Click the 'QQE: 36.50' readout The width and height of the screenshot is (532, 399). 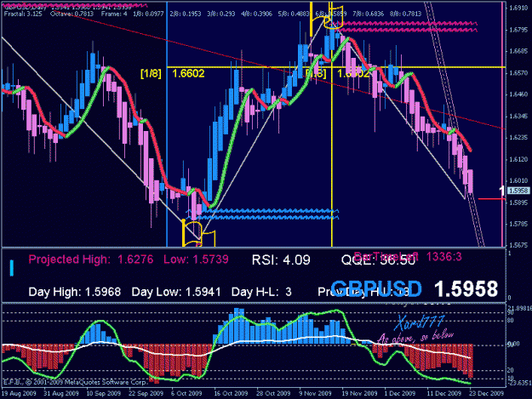click(378, 260)
